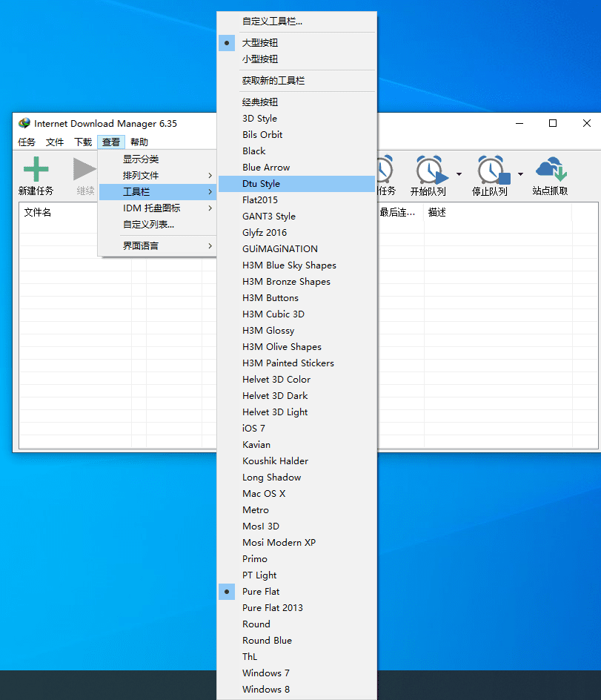Click 获取新的工具栏 entry
This screenshot has height=700, width=601.
[x=296, y=81]
